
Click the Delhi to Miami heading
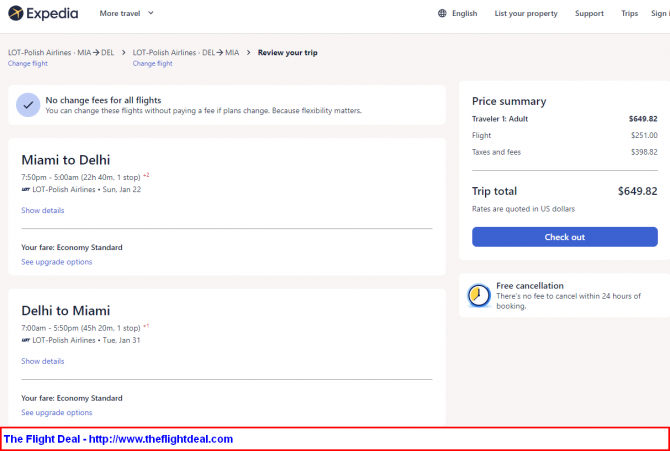pos(66,310)
